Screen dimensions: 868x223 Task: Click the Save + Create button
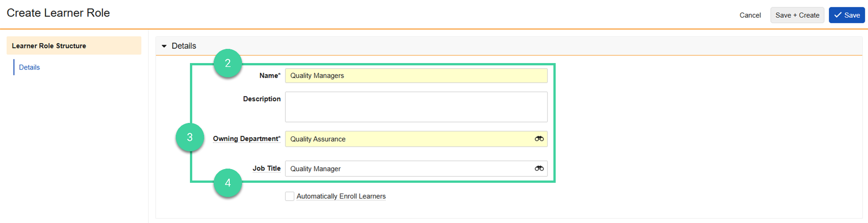coord(797,15)
